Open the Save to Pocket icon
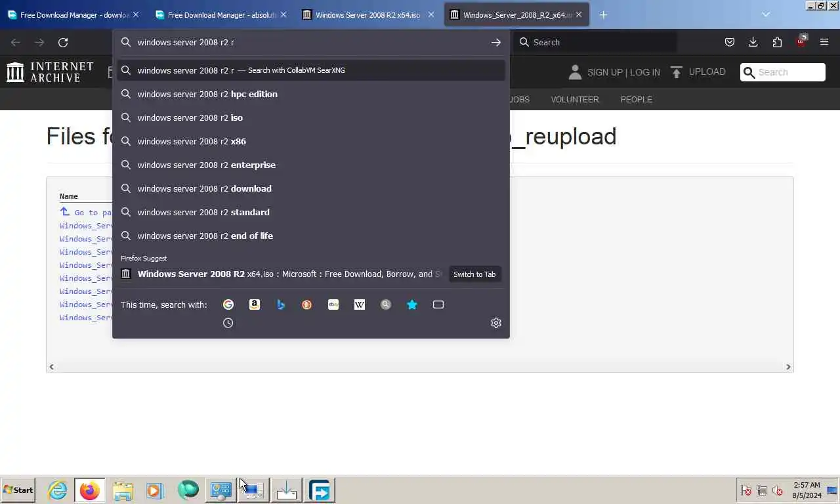The image size is (840, 504). click(x=730, y=42)
